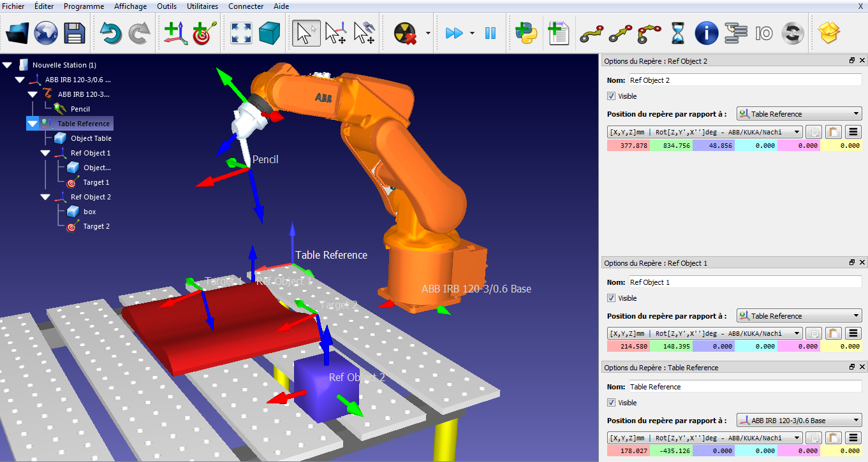Open Table Reference relative-frame dropdown

(799, 421)
